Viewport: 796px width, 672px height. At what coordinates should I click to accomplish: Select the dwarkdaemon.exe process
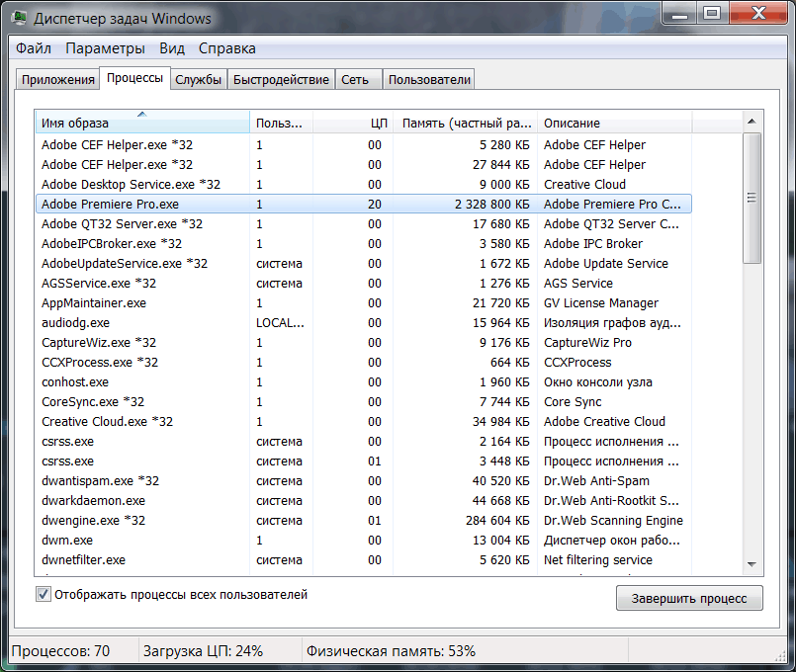click(x=364, y=501)
